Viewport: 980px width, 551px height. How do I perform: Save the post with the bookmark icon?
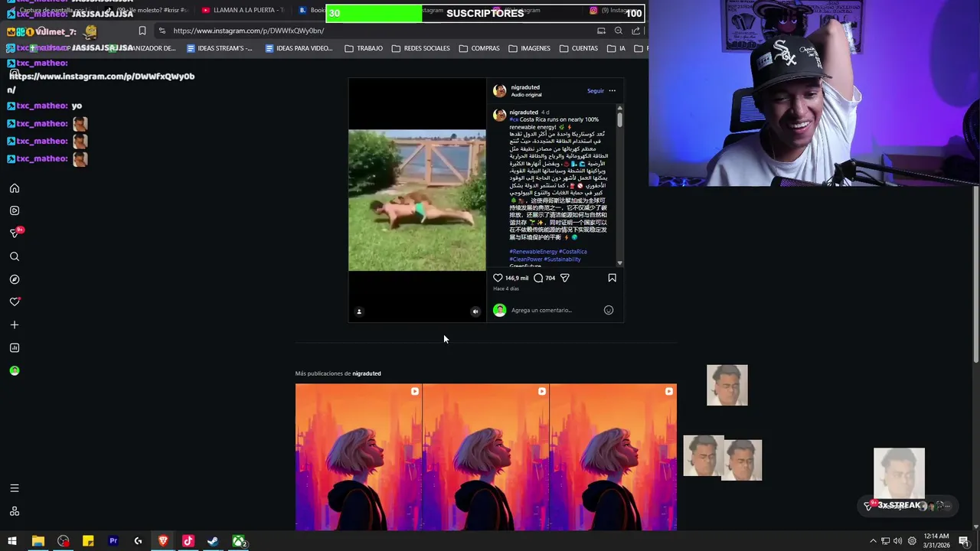pyautogui.click(x=612, y=278)
